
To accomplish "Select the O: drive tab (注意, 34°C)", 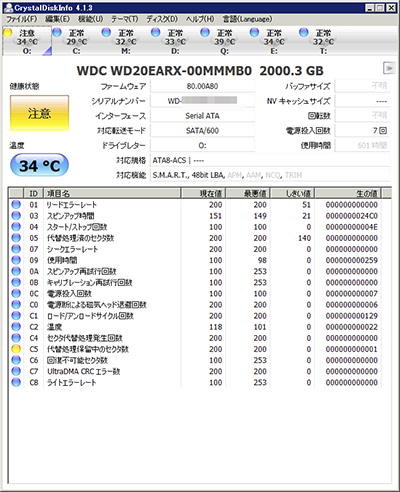I will 27,42.
